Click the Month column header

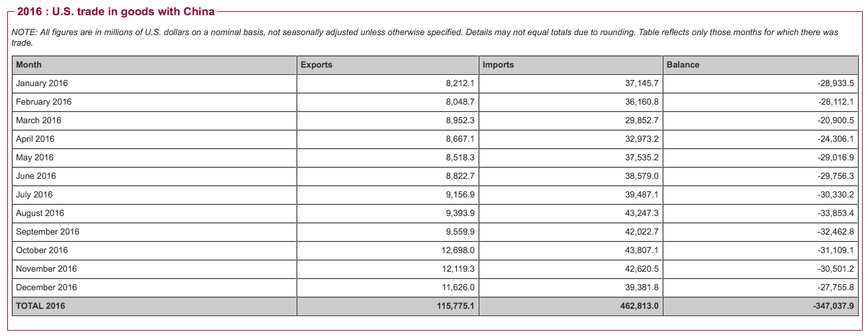pos(28,65)
